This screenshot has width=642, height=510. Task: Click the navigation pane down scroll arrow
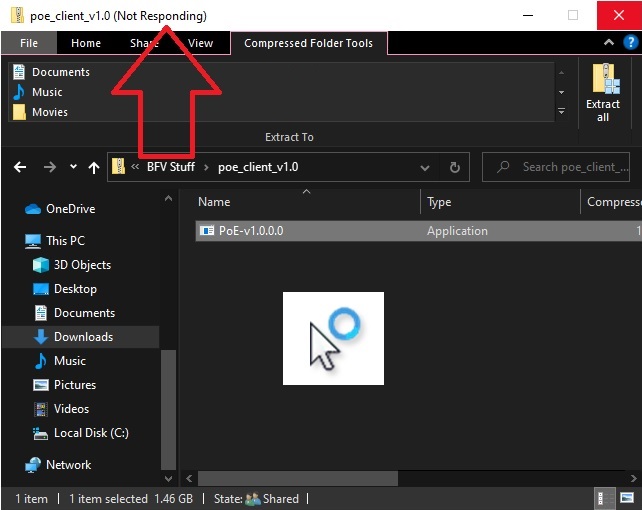pyautogui.click(x=168, y=478)
